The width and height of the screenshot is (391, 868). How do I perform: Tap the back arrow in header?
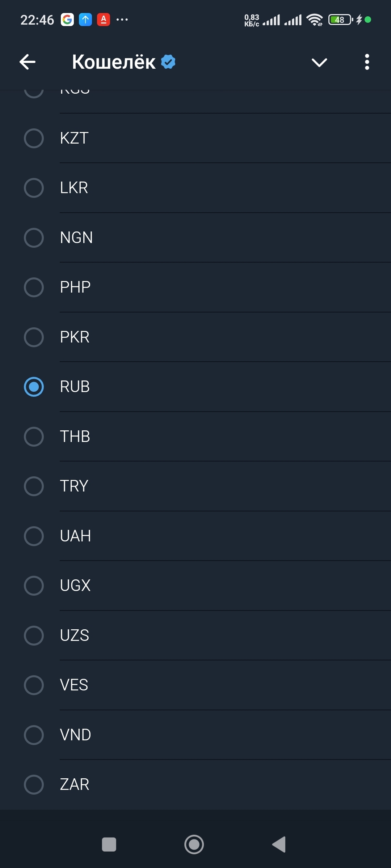(28, 62)
